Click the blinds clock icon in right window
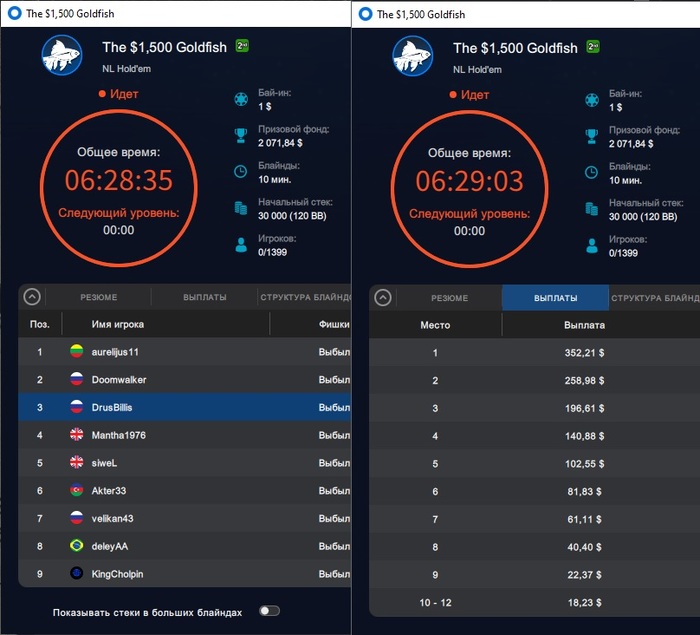700x635 pixels. [x=592, y=172]
